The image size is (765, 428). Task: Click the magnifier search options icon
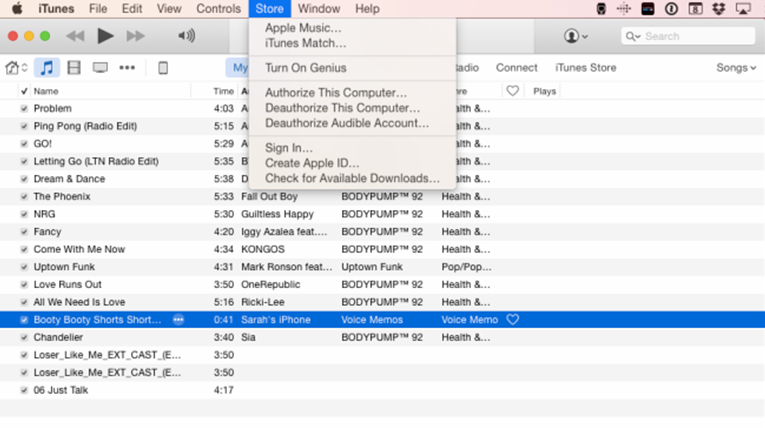(633, 37)
